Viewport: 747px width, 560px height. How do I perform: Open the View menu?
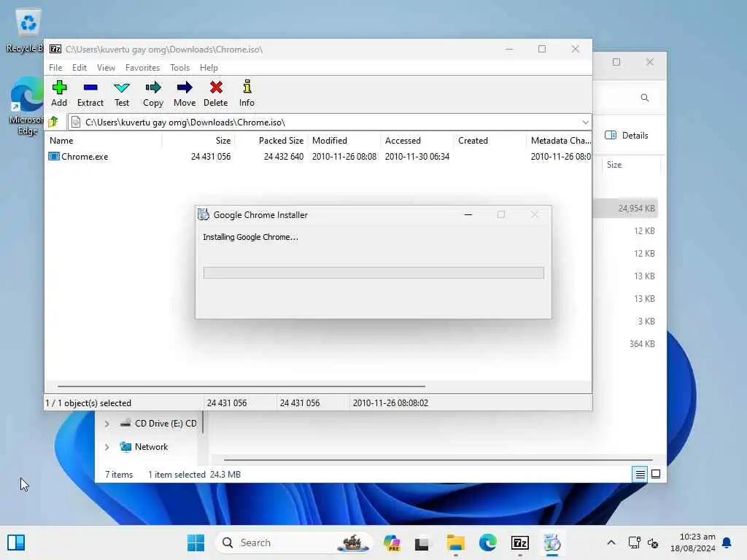click(x=106, y=68)
